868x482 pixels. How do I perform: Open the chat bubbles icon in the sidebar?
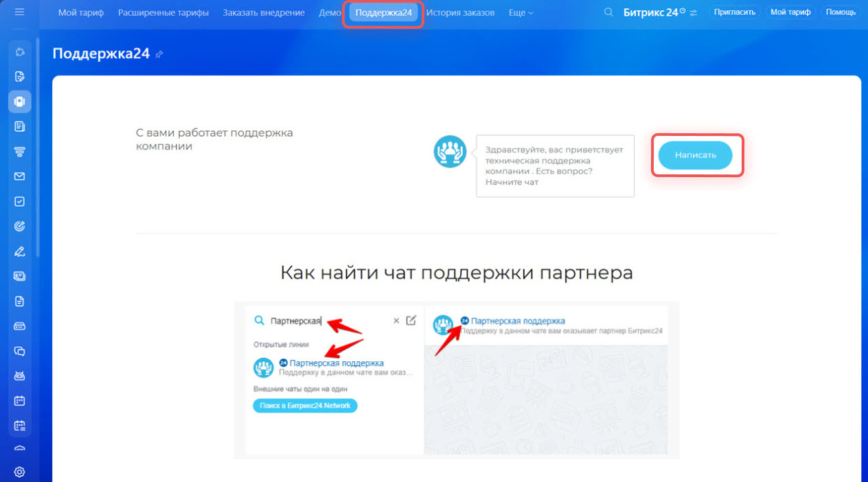19,351
